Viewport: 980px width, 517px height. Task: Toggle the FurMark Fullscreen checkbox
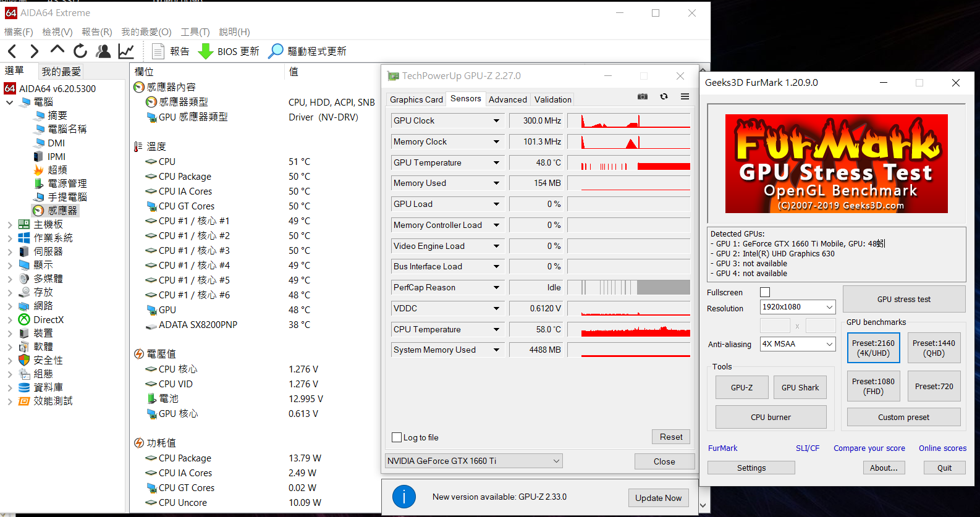pyautogui.click(x=765, y=292)
